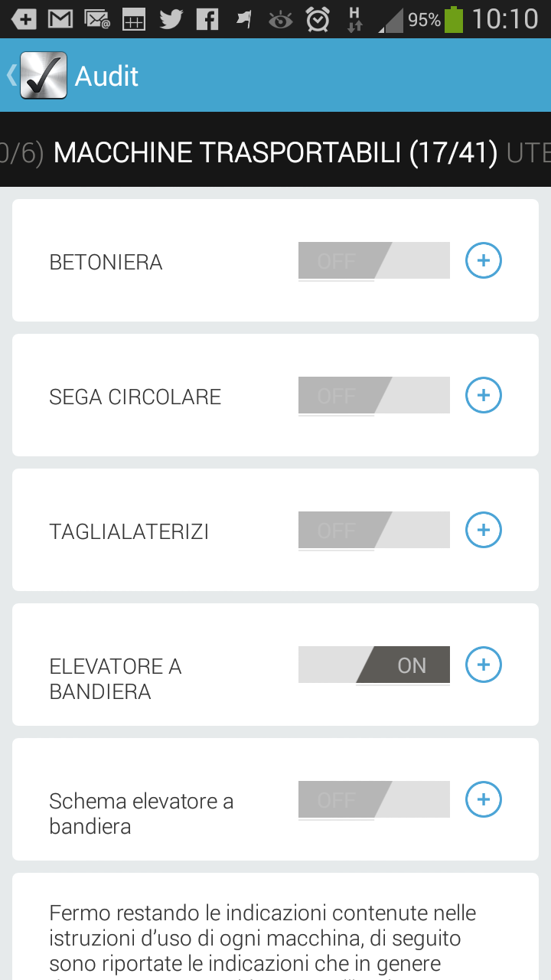Tap the alarm clock status icon
This screenshot has height=980, width=551.
coord(318,19)
